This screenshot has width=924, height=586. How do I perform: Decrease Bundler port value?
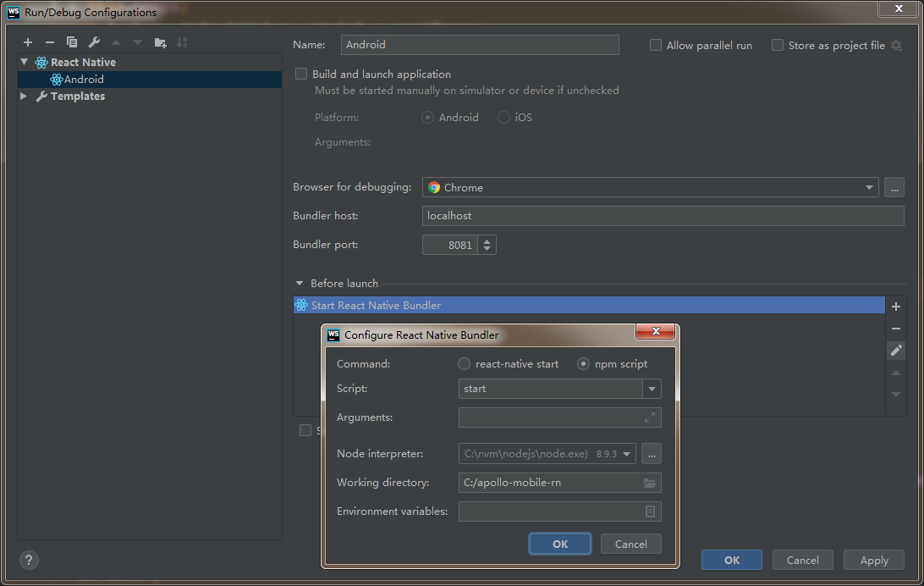[x=487, y=249]
